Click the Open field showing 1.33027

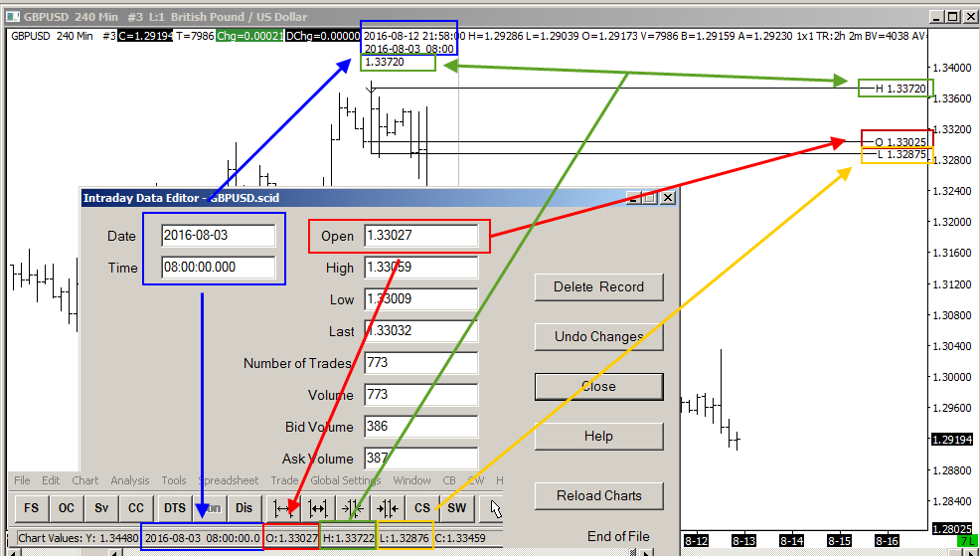pyautogui.click(x=421, y=236)
